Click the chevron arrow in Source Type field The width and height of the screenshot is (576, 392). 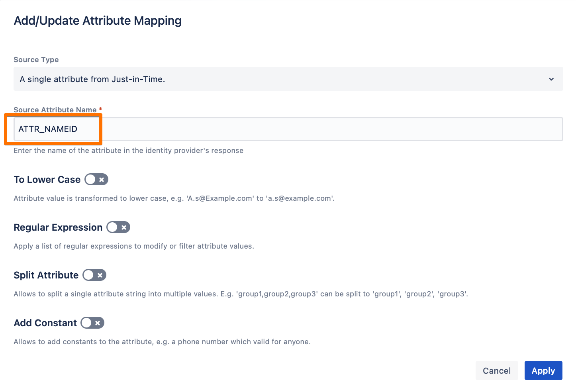coord(551,79)
